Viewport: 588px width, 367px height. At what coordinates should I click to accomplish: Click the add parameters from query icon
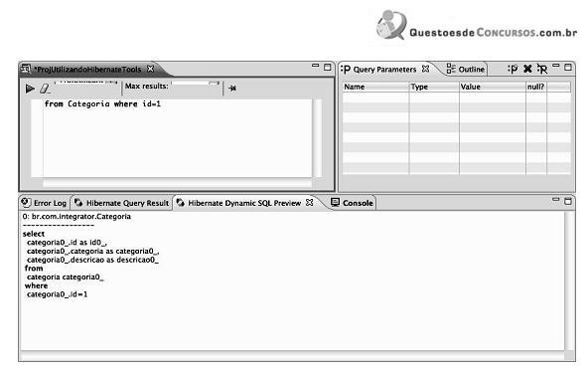click(542, 69)
